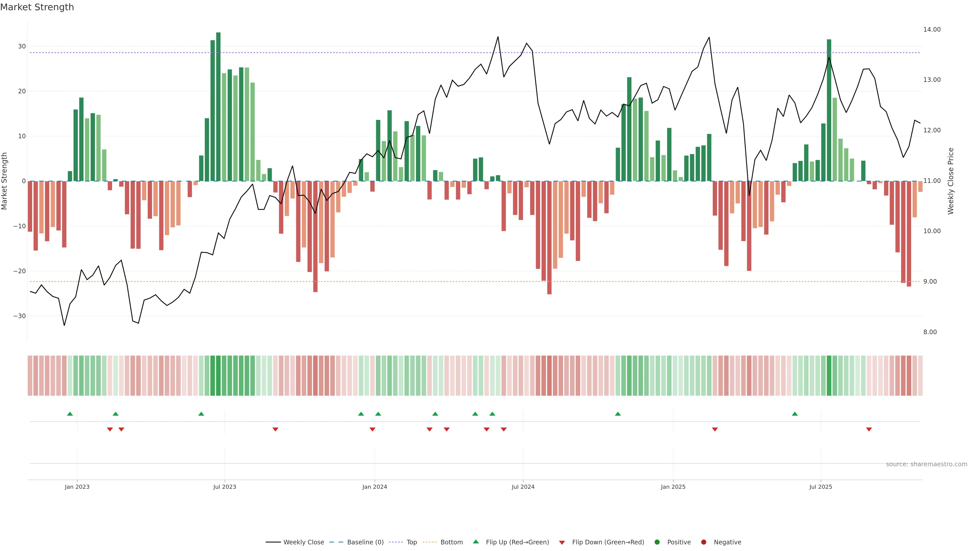This screenshot has width=980, height=551.
Task: Click the darkest green heatmap strip near Jul 2025
Action: (x=829, y=376)
